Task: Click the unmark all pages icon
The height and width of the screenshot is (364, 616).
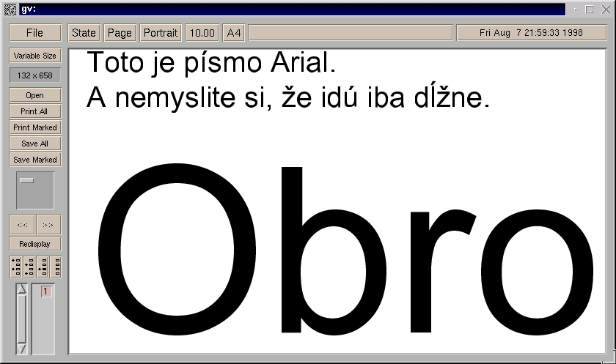Action: pyautogui.click(x=55, y=267)
